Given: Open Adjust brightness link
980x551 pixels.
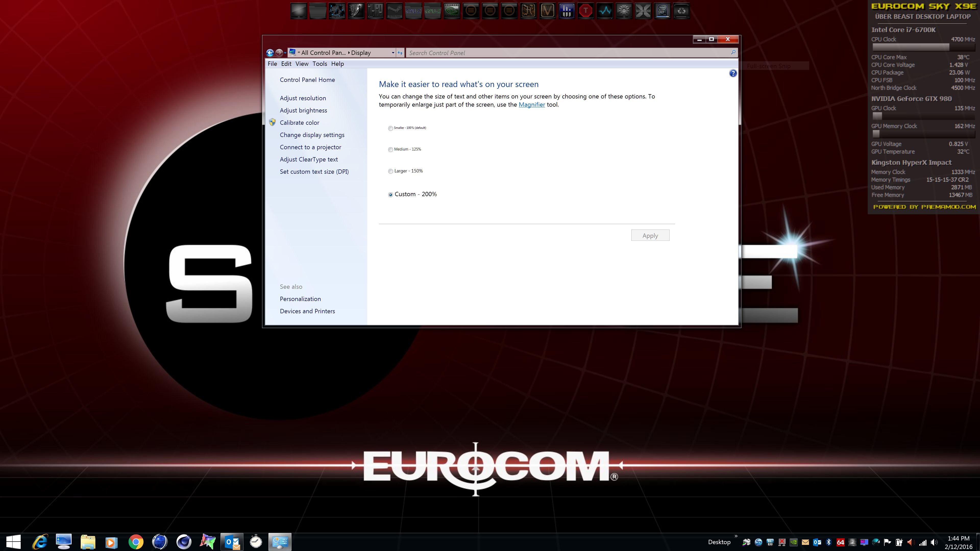Looking at the screenshot, I should tap(303, 110).
